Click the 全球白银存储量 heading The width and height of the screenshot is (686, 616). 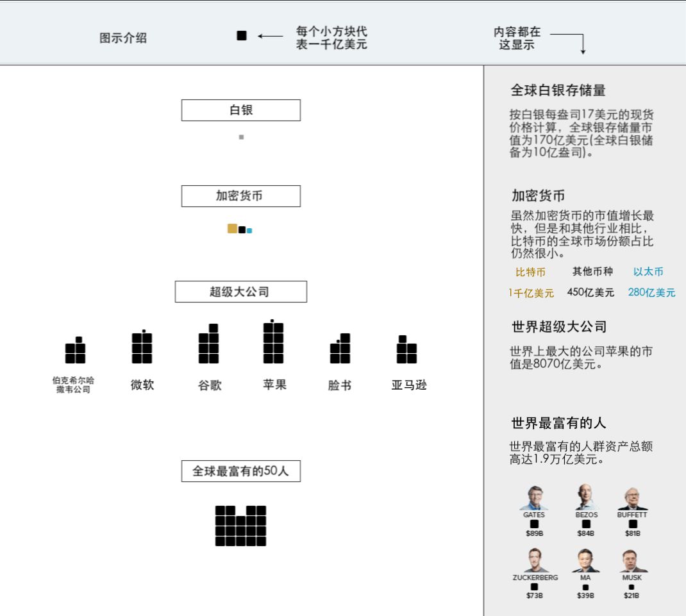coord(558,90)
